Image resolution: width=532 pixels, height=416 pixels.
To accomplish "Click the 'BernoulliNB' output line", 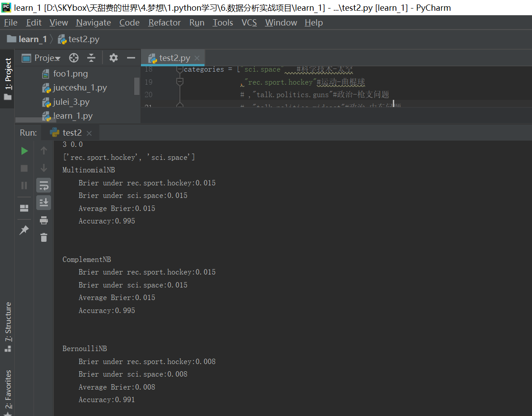I will [x=85, y=349].
